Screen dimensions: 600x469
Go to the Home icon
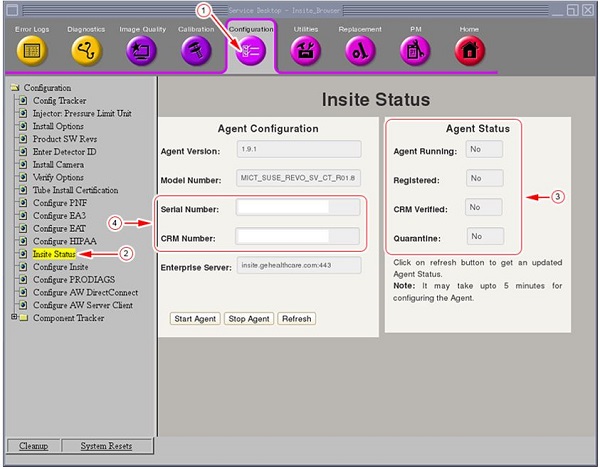click(x=469, y=51)
